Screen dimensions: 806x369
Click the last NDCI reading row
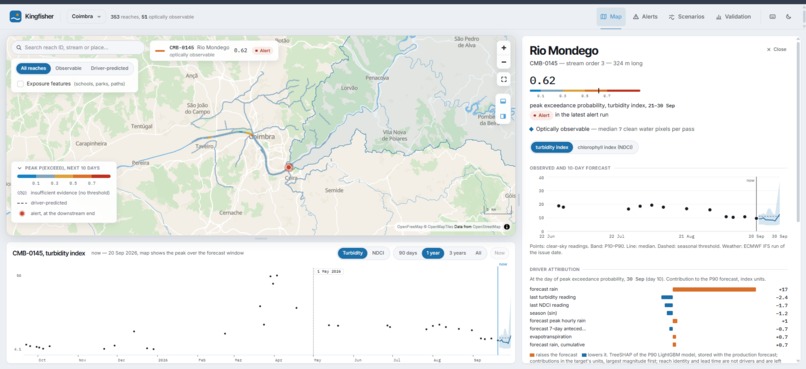659,305
